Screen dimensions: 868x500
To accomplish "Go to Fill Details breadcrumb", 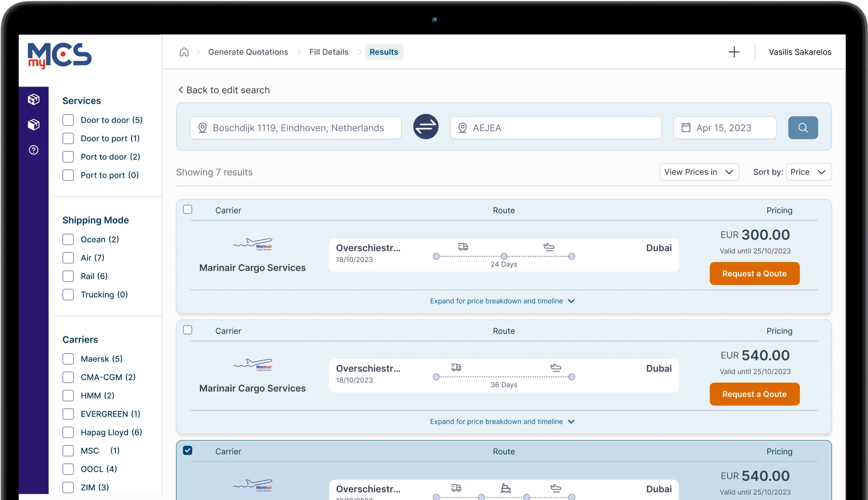I will coord(328,52).
